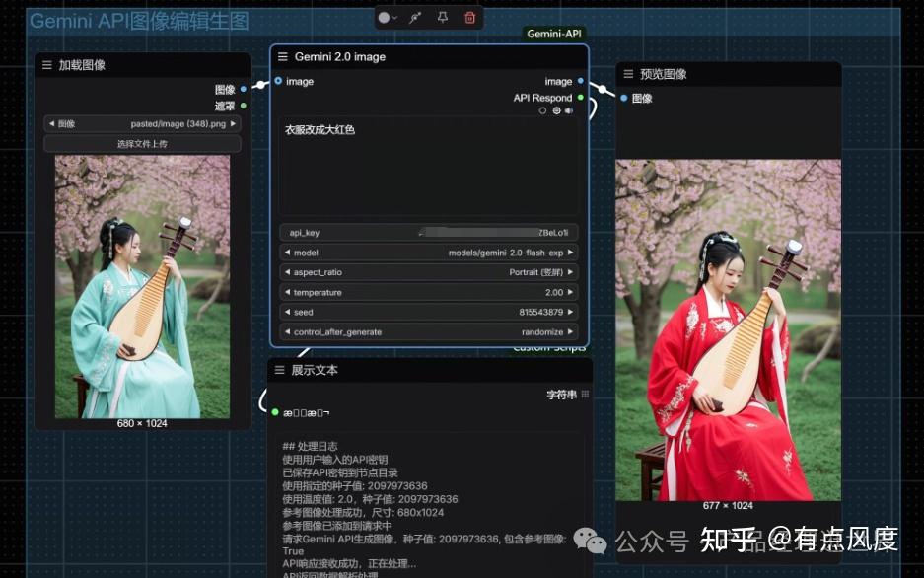
Task: Click the Gemini-API group label
Action: (x=554, y=33)
